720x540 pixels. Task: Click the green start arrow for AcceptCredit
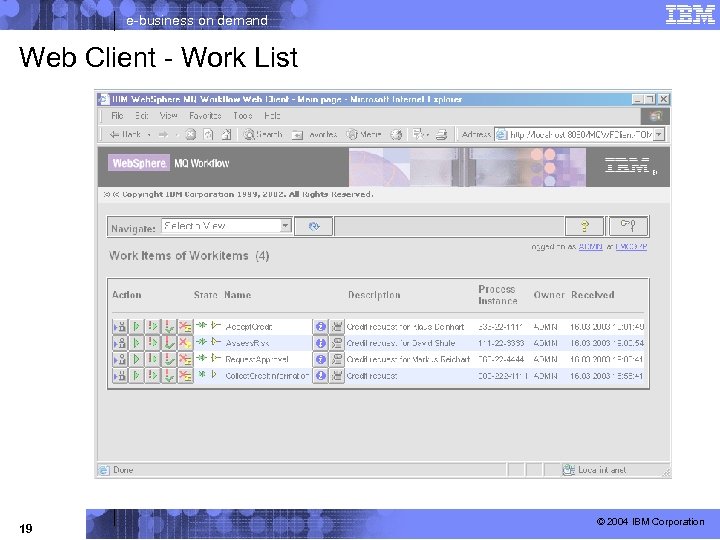coord(136,326)
